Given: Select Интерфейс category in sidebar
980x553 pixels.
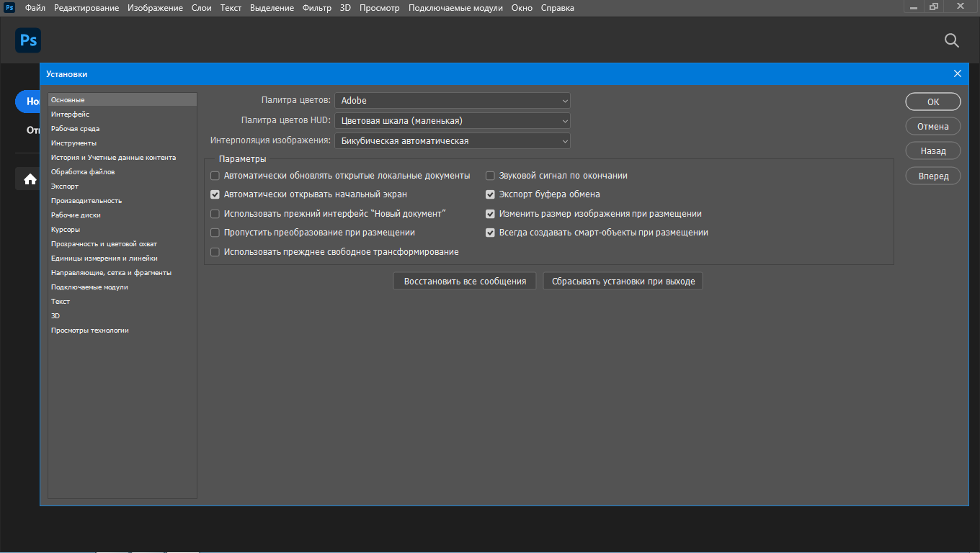Looking at the screenshot, I should [70, 114].
